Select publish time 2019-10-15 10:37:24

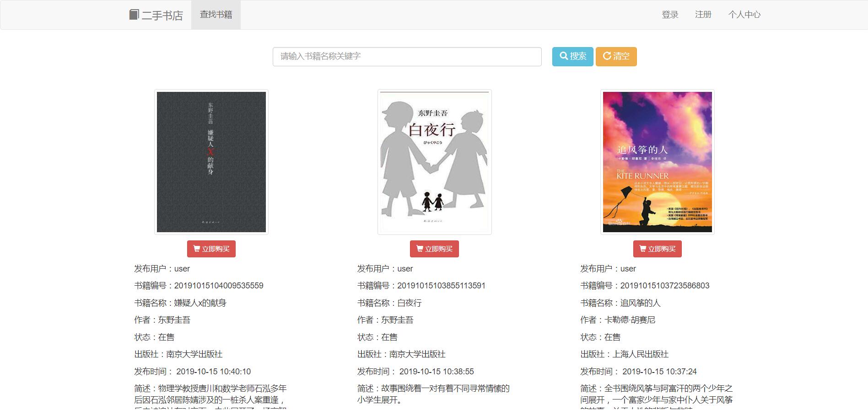click(x=659, y=372)
